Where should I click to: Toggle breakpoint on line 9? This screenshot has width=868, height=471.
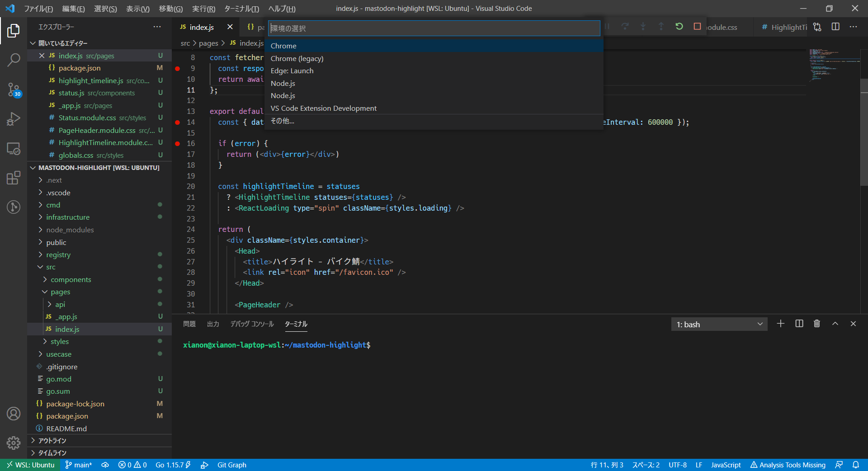tap(178, 69)
